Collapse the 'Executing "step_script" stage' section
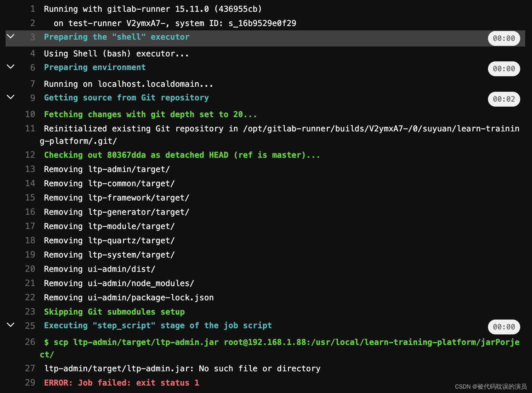 11,325
